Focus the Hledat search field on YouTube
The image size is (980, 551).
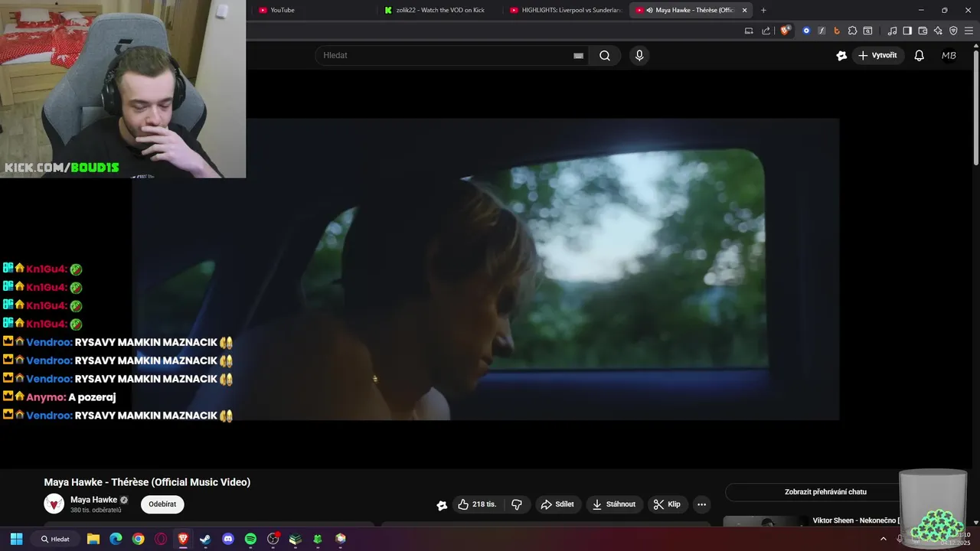(x=452, y=55)
